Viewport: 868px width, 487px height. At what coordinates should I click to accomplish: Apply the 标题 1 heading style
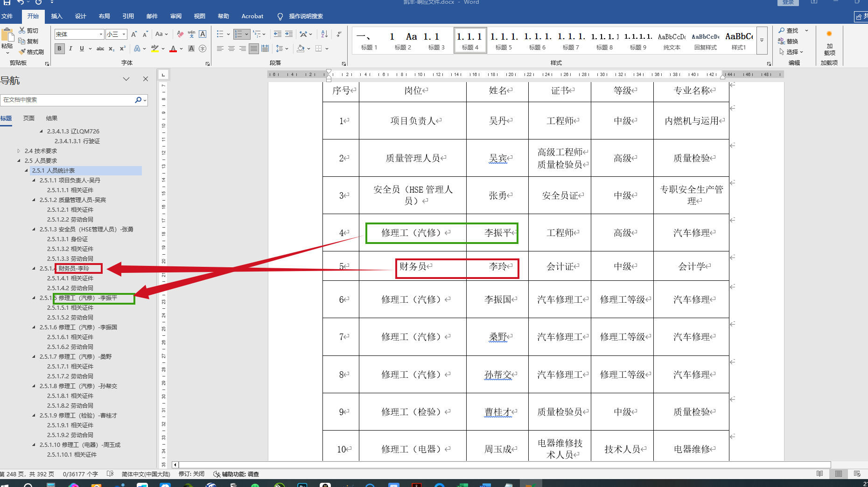[x=369, y=40]
